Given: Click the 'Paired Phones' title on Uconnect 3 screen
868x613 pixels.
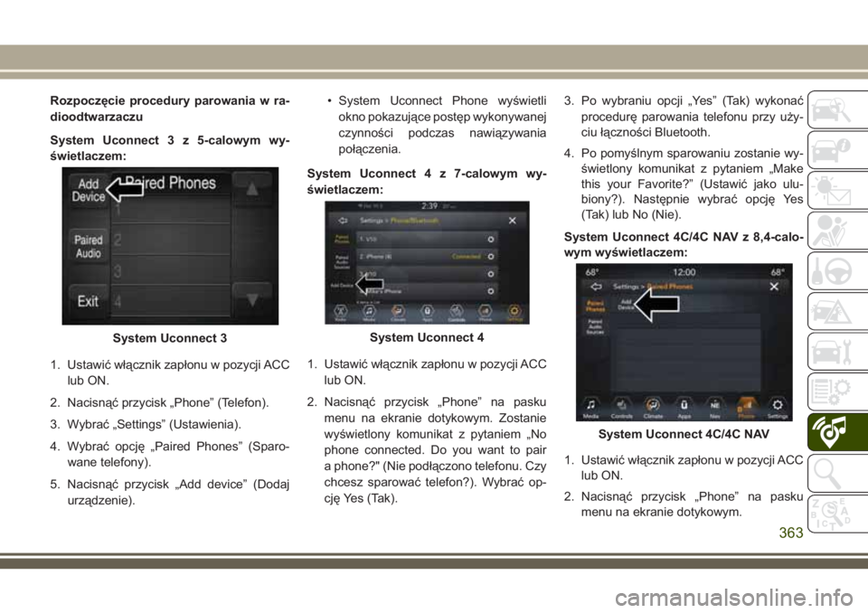Looking at the screenshot, I should tap(171, 183).
